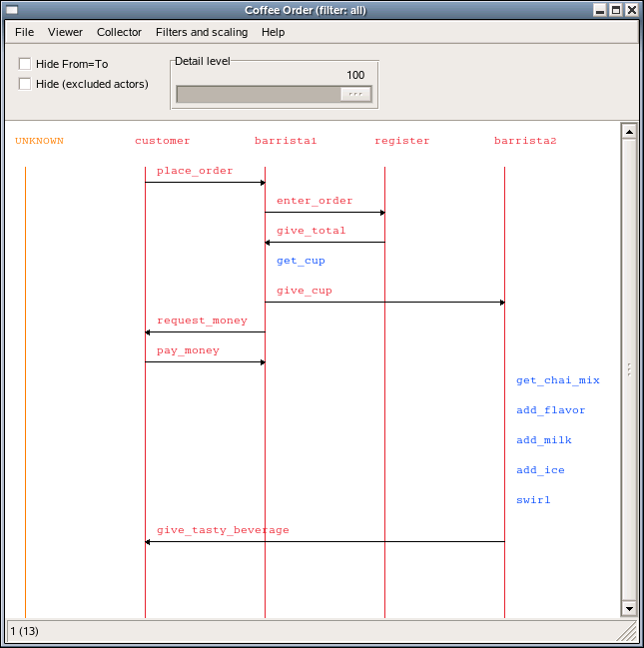Click the Detail level slider handle

(x=354, y=94)
